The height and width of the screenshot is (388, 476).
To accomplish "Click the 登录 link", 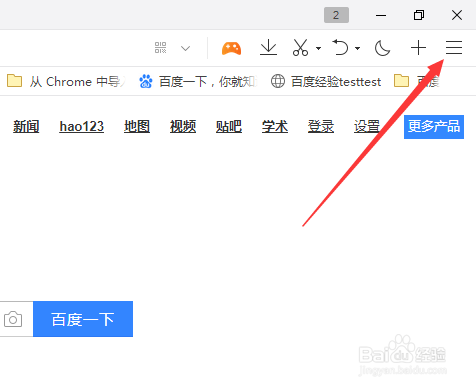I will tap(321, 127).
